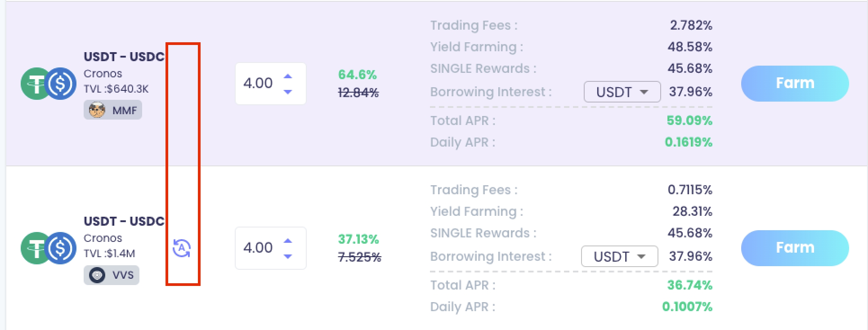The image size is (868, 330).
Task: Click the MMF row leverage input field
Action: 259,84
